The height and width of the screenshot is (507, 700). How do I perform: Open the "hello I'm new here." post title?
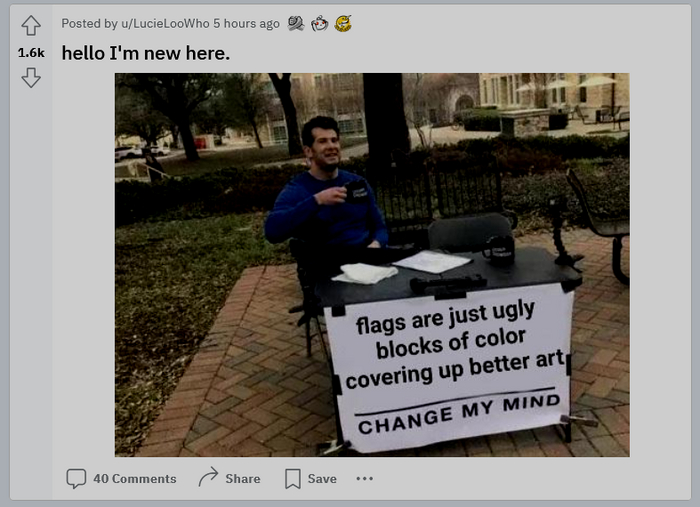(x=146, y=53)
